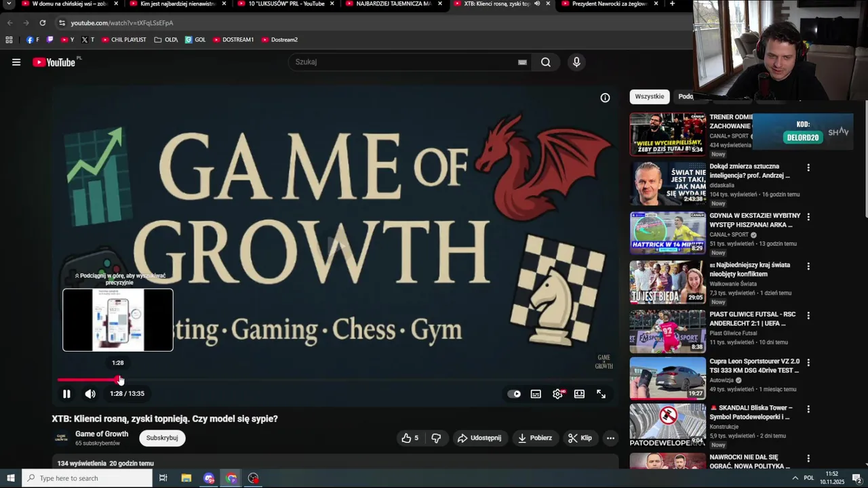Viewport: 868px width, 488px height.
Task: Open options for Dokąd zmierza sztuczna inteligencja video
Action: (x=808, y=167)
